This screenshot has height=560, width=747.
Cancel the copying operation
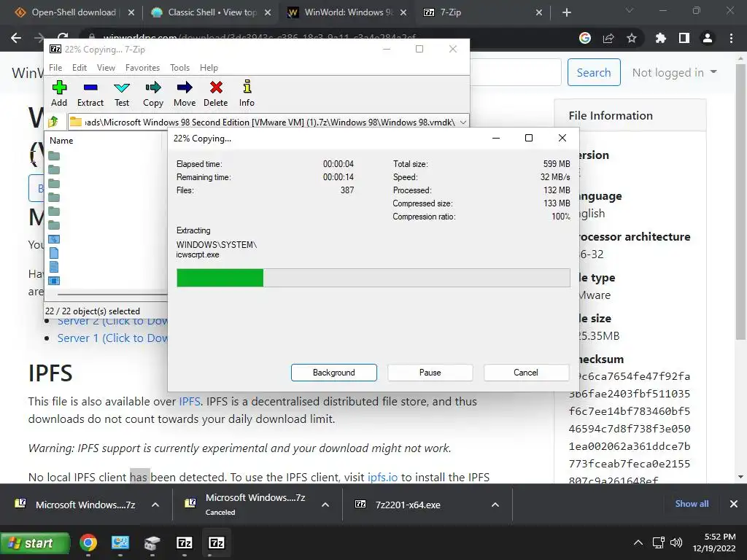(x=526, y=373)
